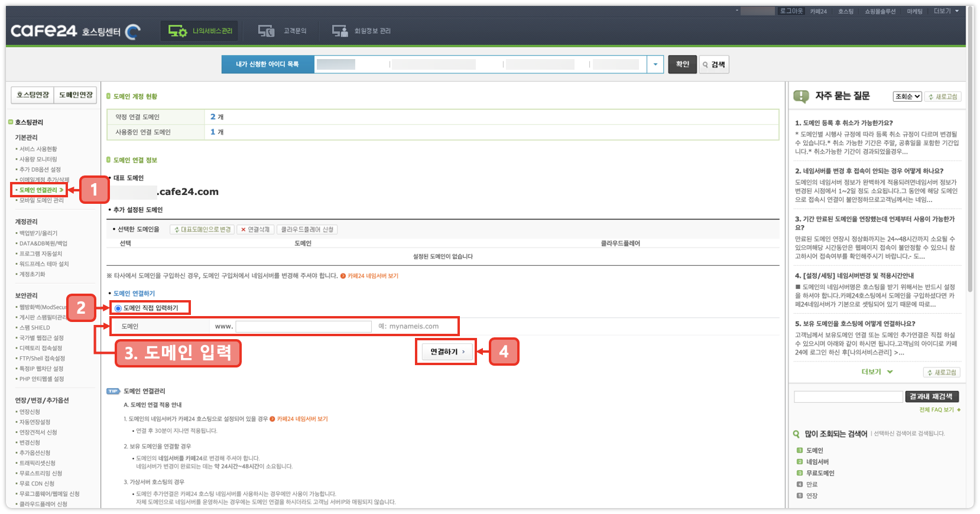980x514 pixels.
Task: Open PHP 안티웹셸 설정 in sidebar
Action: [x=41, y=379]
